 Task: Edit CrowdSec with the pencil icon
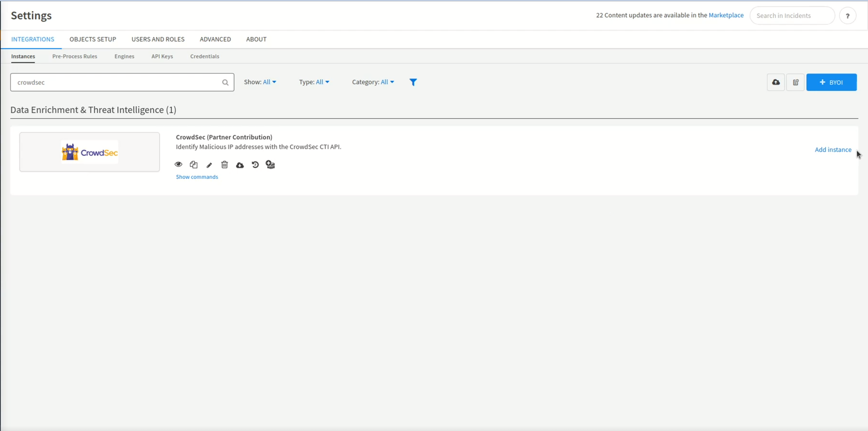tap(209, 165)
